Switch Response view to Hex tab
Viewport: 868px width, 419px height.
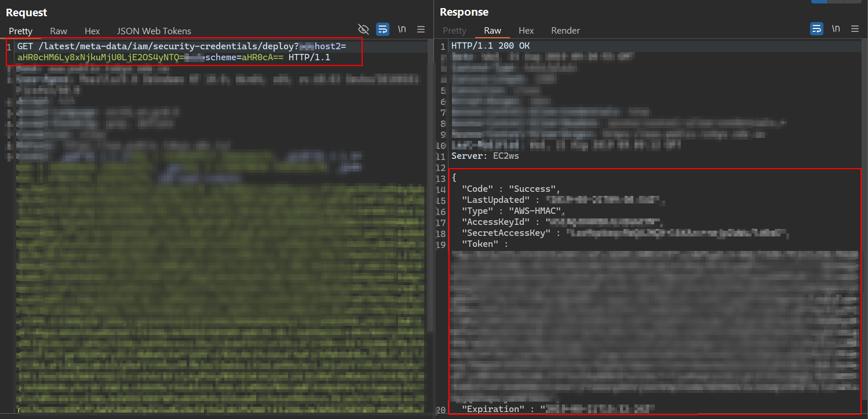pyautogui.click(x=526, y=30)
